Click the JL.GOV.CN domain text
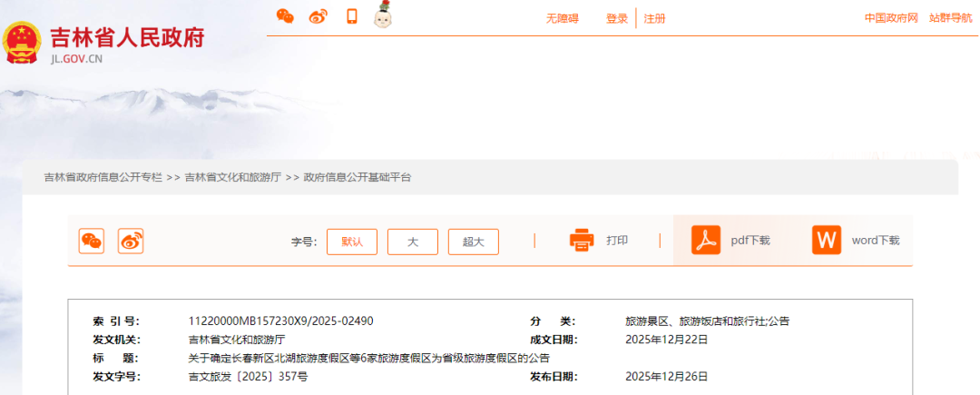 [75, 59]
